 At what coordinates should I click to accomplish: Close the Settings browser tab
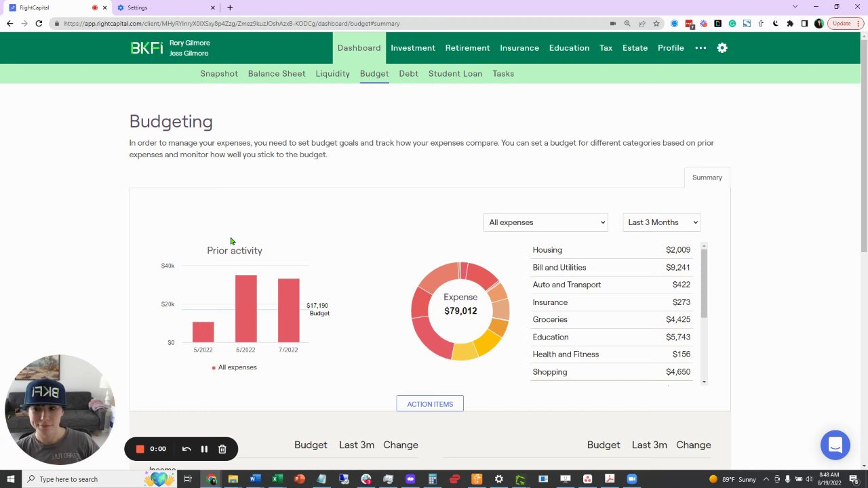[x=213, y=7]
